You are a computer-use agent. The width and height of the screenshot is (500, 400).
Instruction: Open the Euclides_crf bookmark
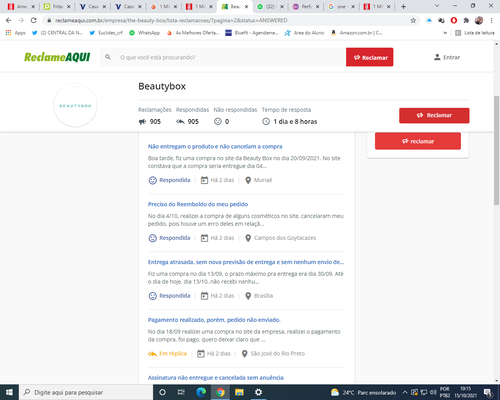106,33
